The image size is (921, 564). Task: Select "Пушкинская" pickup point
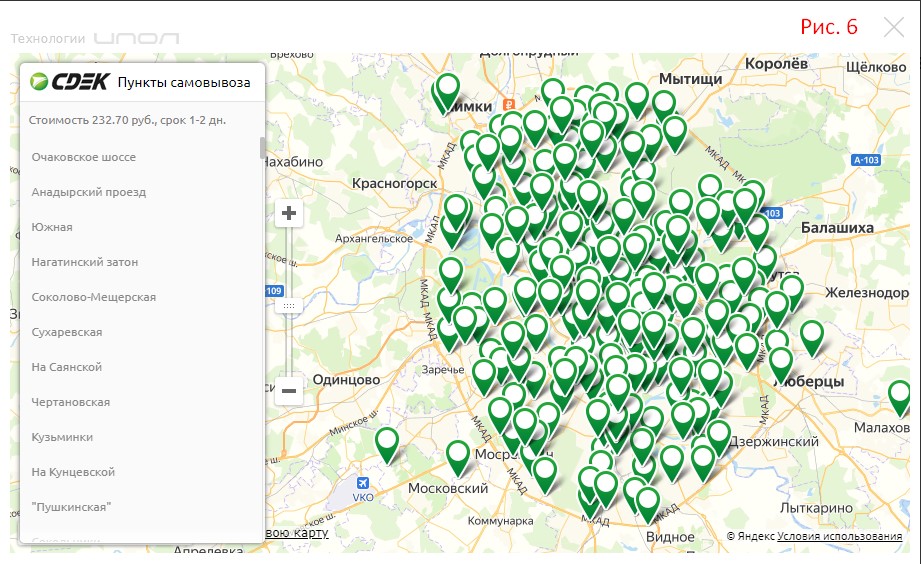click(71, 507)
